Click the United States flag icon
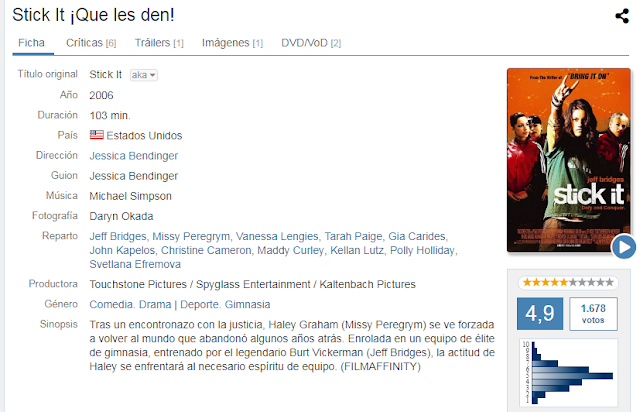Viewport: 640px width, 412px height. point(97,135)
